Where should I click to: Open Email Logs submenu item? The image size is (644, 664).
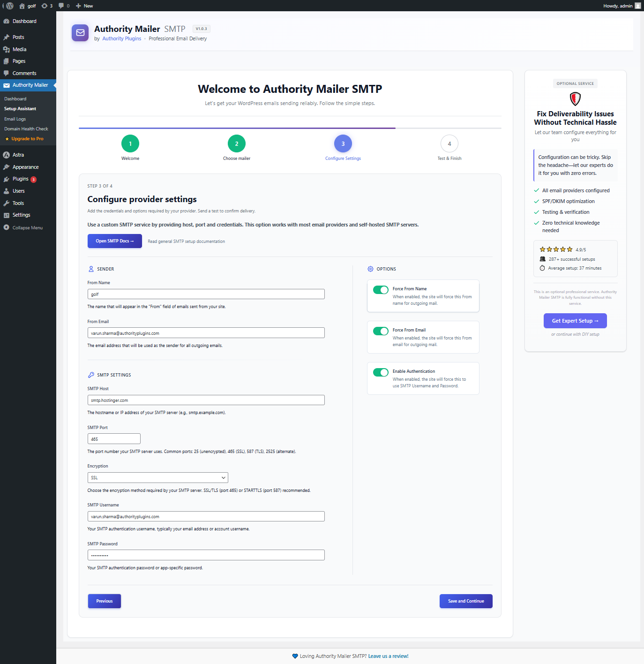point(15,119)
